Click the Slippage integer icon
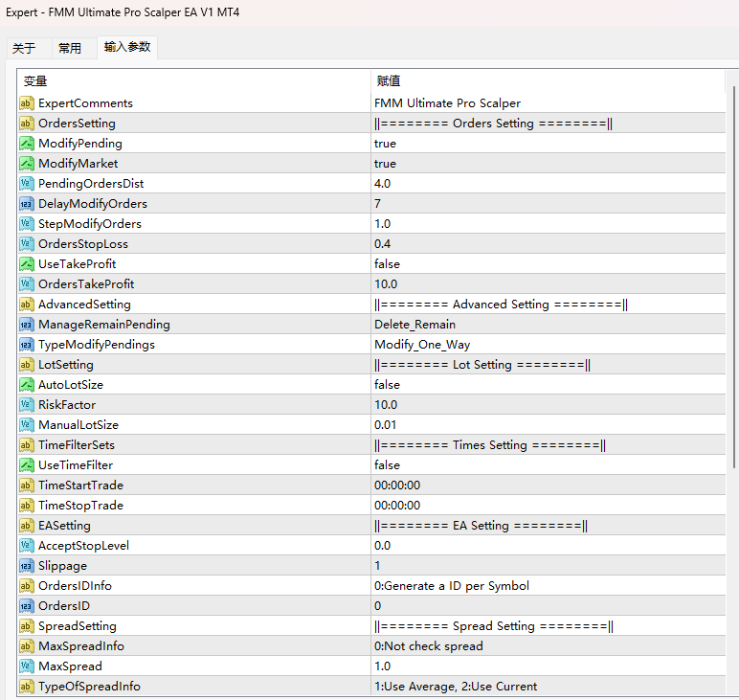This screenshot has width=739, height=700. [27, 566]
